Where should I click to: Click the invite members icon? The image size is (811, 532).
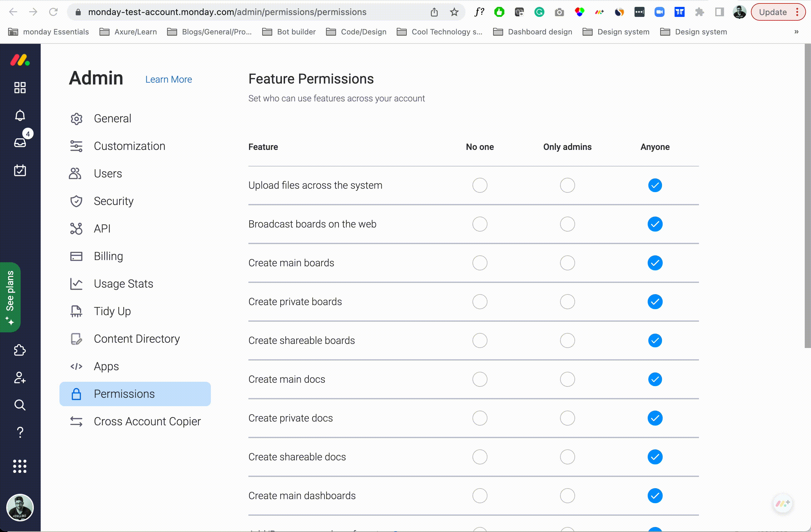click(20, 378)
